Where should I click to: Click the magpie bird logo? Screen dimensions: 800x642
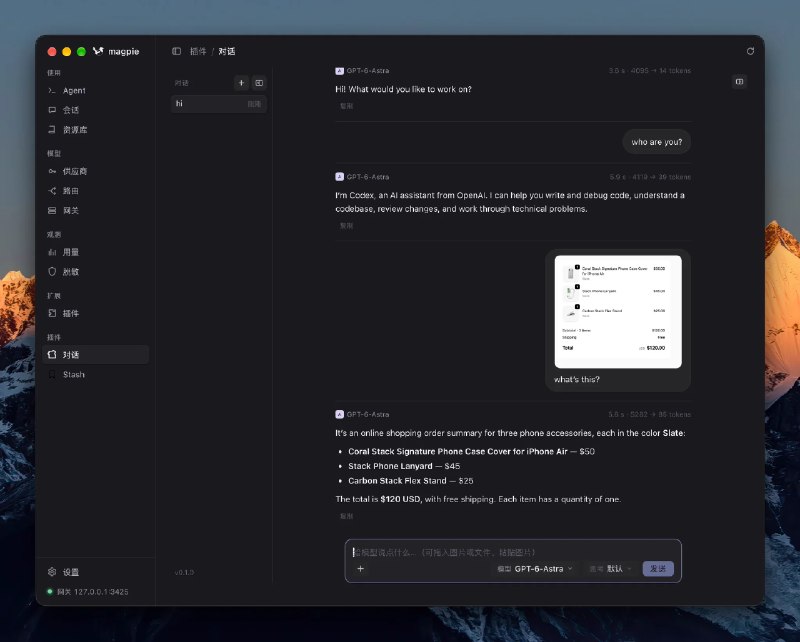tap(98, 51)
